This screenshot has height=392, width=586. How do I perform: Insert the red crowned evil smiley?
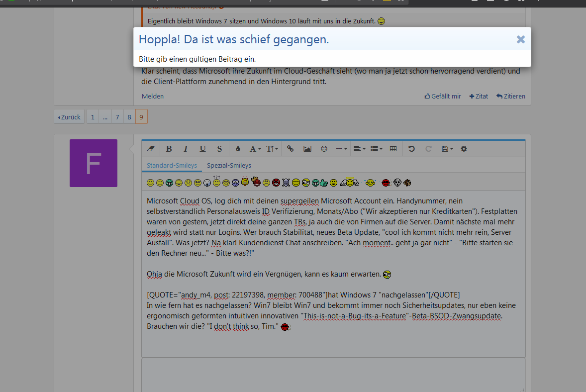[x=256, y=182]
